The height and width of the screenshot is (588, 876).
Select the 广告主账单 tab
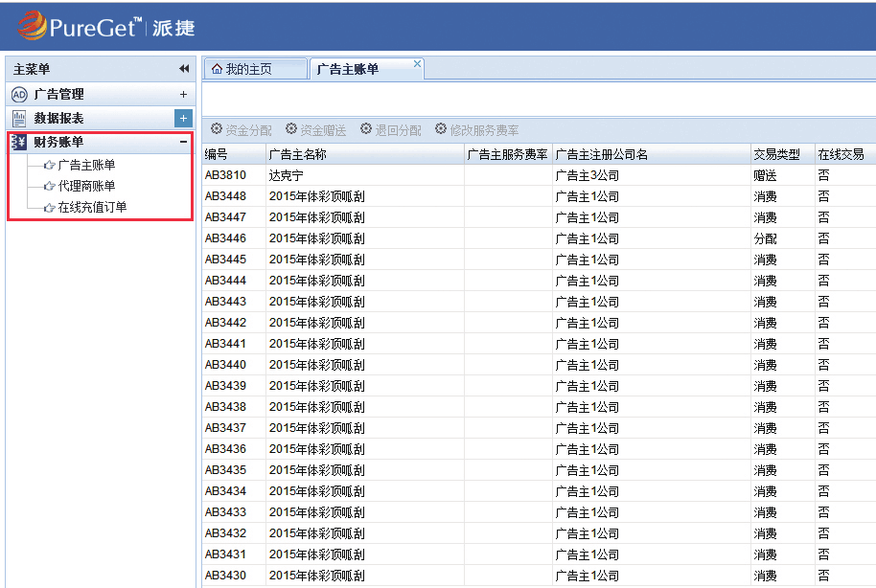tap(366, 69)
